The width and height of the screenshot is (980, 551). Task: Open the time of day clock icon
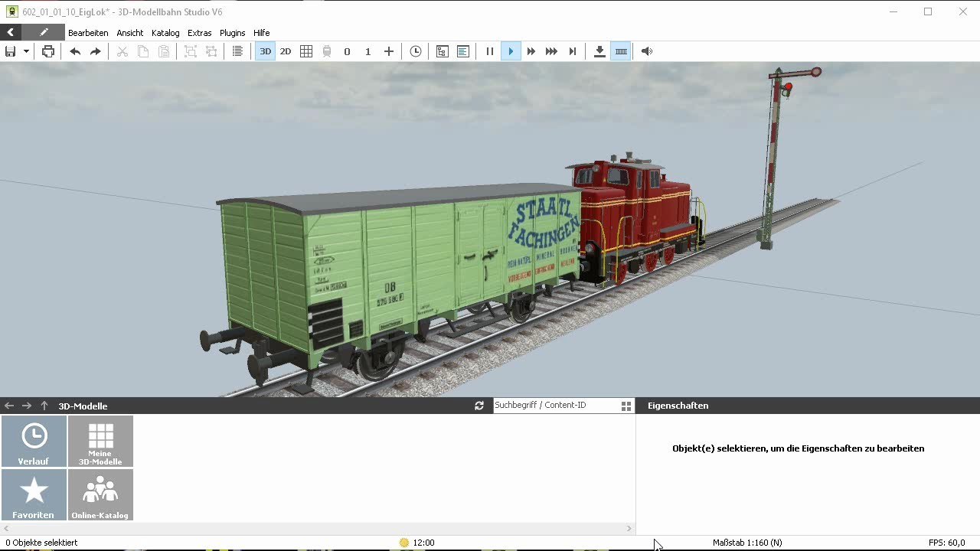pos(416,51)
